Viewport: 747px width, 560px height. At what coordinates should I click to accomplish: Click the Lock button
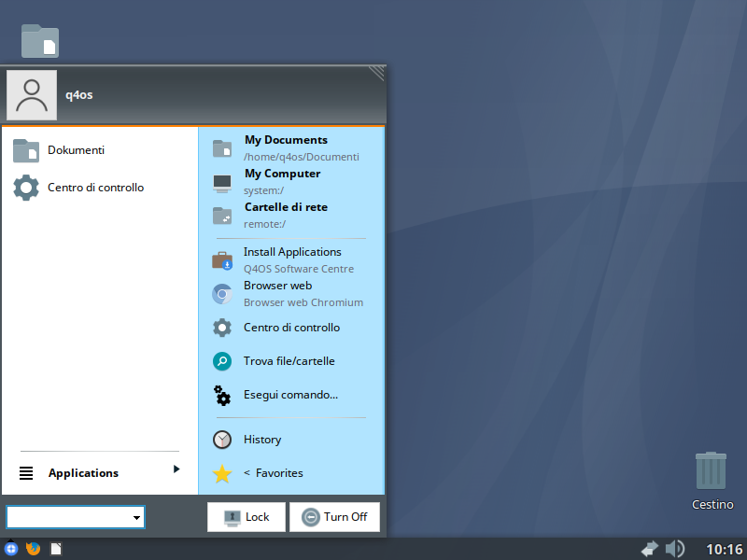247,517
